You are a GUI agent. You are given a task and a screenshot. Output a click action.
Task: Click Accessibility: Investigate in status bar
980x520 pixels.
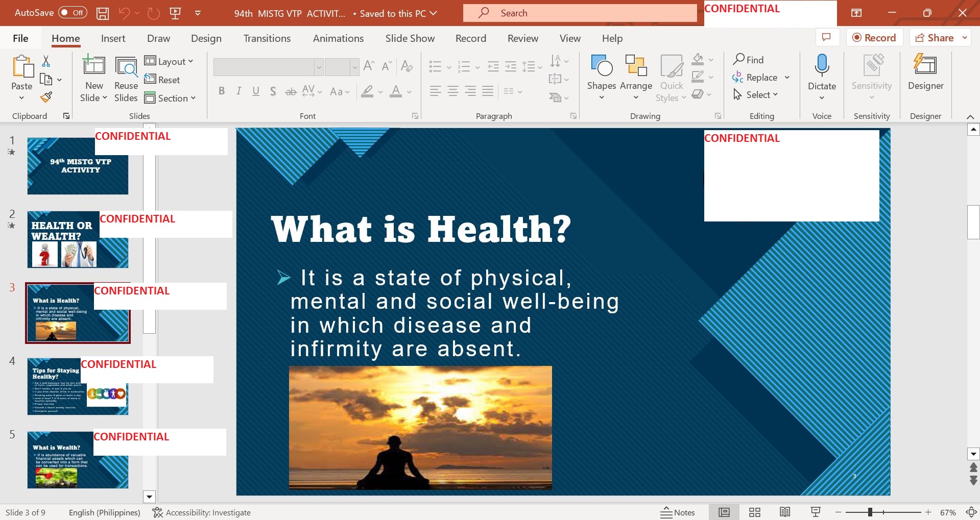202,512
